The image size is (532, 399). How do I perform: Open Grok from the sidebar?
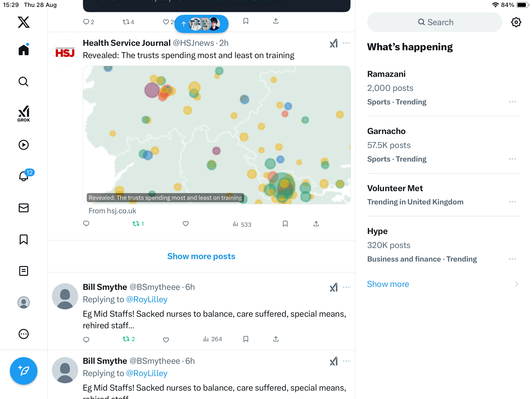[24, 114]
